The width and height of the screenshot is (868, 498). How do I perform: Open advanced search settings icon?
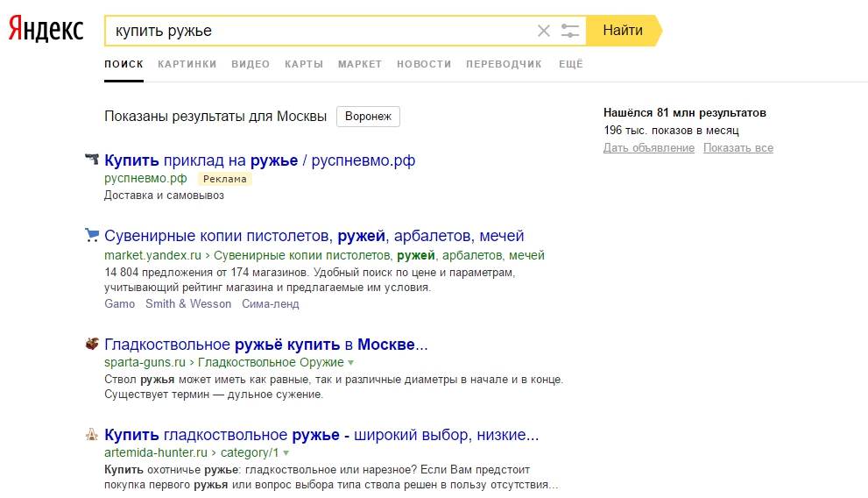[569, 31]
